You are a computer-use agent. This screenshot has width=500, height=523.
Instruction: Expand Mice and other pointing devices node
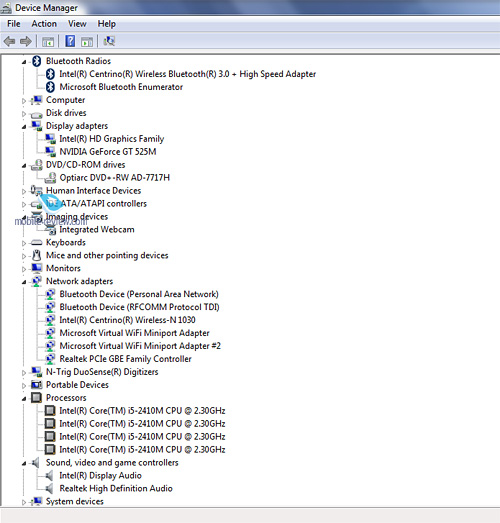(x=24, y=256)
